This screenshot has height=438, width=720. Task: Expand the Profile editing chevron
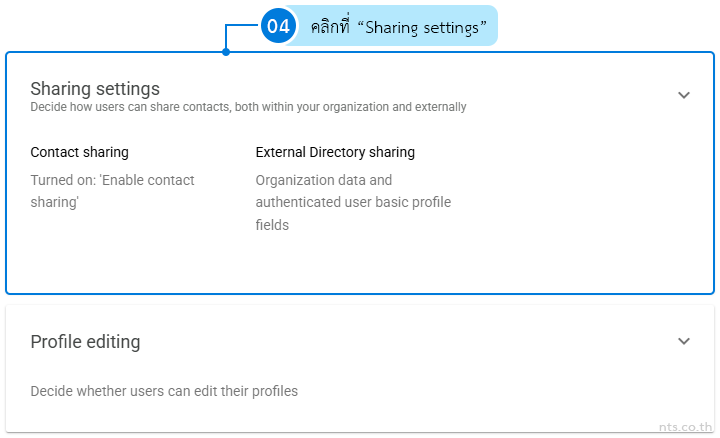click(x=684, y=341)
